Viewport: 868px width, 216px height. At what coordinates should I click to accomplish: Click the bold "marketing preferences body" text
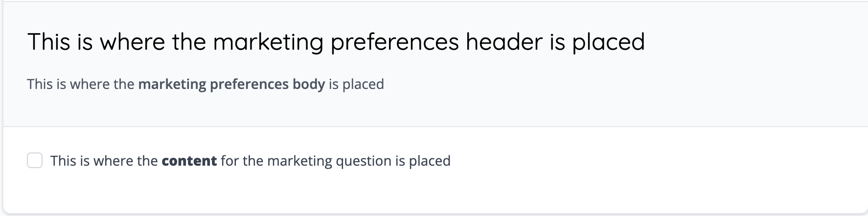[231, 84]
